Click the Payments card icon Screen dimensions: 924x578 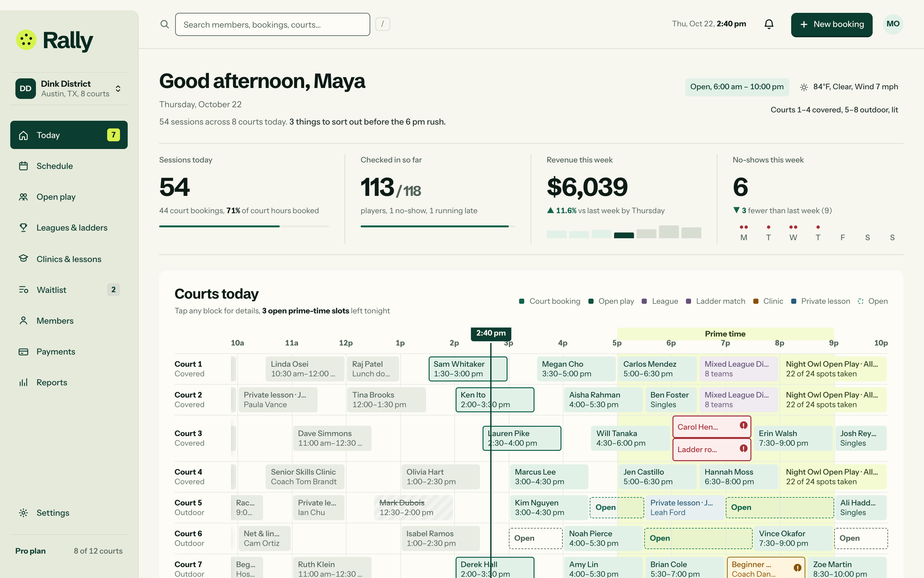pyautogui.click(x=23, y=352)
